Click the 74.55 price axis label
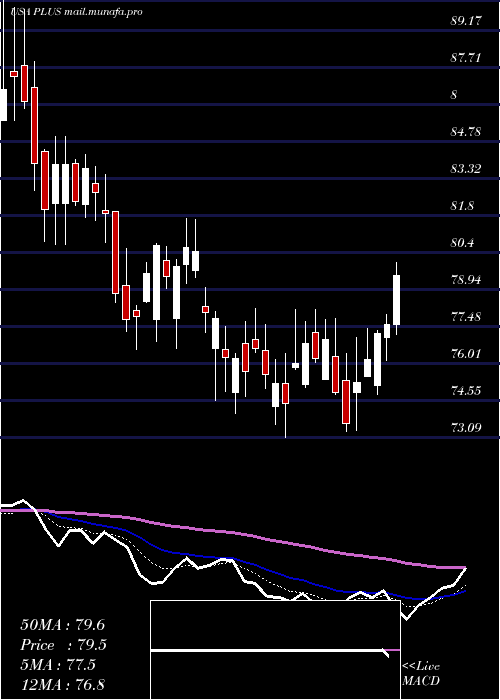500x700 pixels. click(x=466, y=391)
